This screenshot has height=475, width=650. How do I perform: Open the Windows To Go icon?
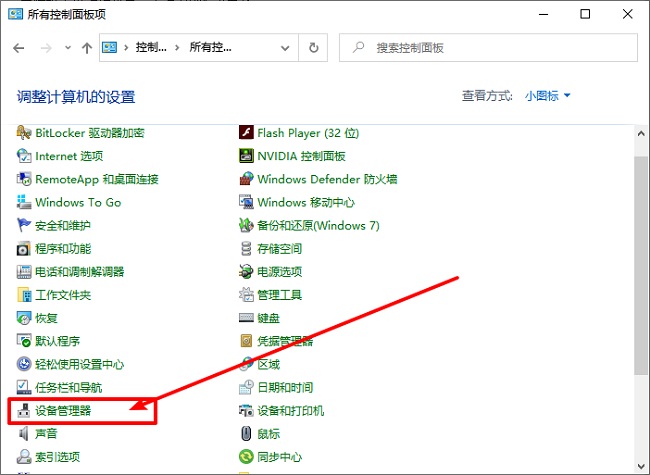(x=24, y=202)
